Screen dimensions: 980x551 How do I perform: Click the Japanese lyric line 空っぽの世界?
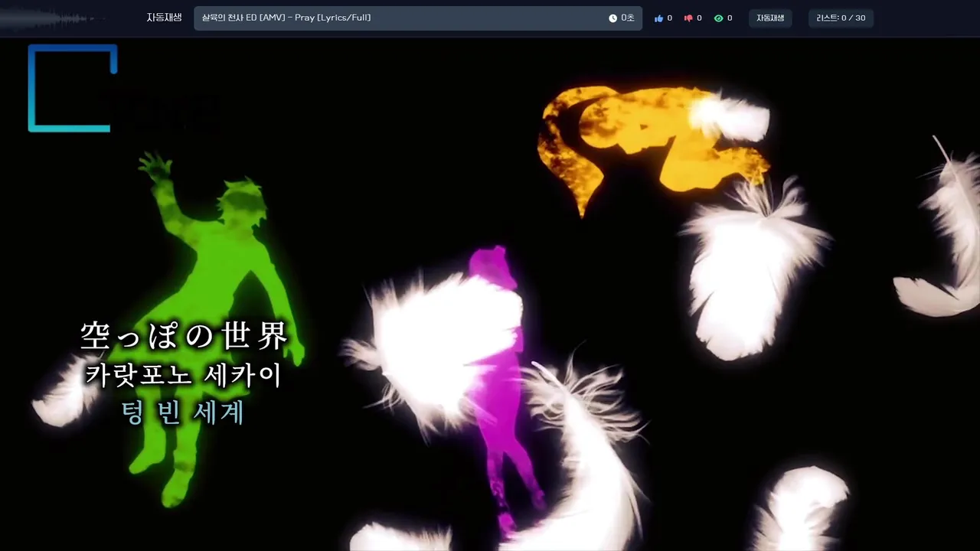pos(184,336)
